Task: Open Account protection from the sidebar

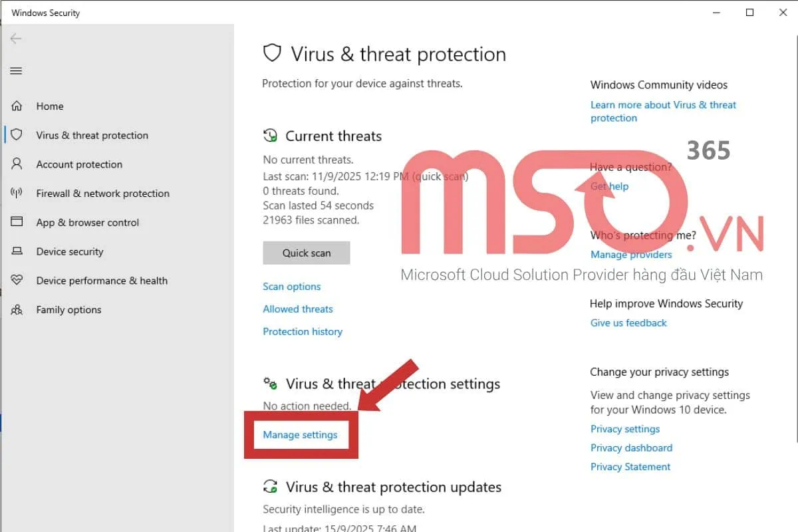Action: point(79,164)
